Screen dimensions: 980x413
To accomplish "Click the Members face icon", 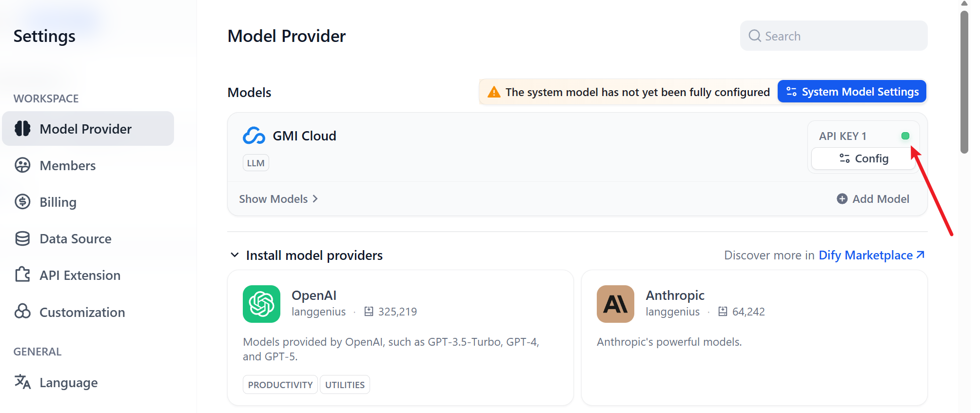I will click(22, 165).
